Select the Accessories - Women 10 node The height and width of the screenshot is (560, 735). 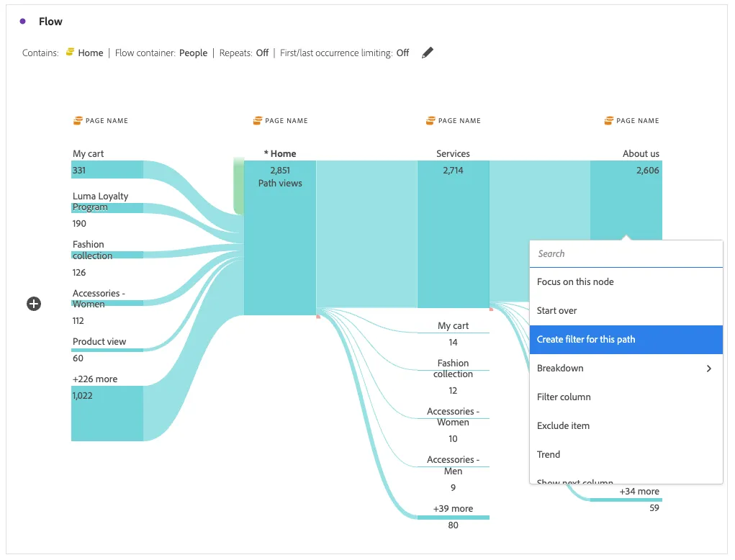tap(454, 418)
